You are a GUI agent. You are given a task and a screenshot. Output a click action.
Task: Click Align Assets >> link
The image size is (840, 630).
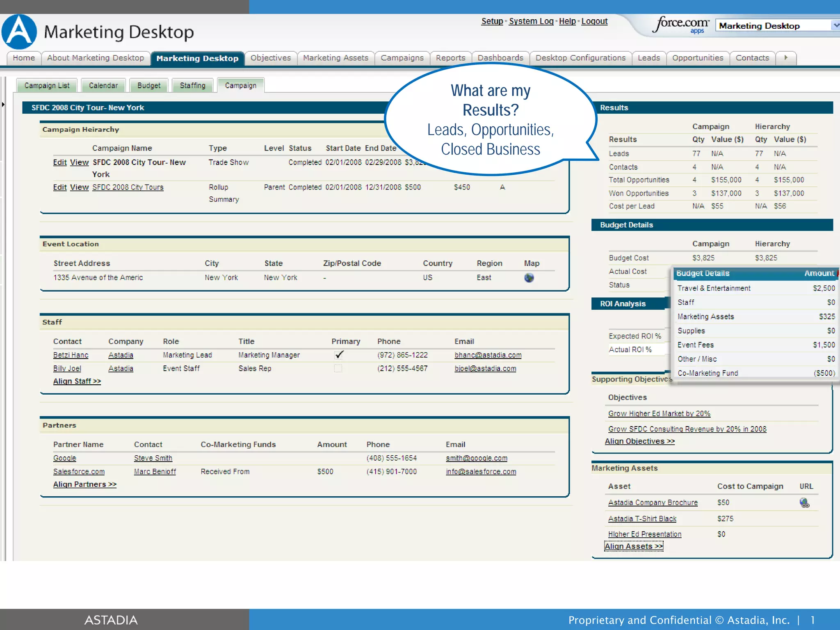pos(634,546)
